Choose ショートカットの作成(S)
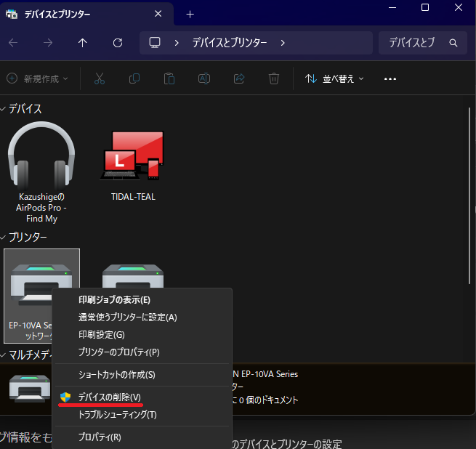This screenshot has height=449, width=476. click(142, 375)
